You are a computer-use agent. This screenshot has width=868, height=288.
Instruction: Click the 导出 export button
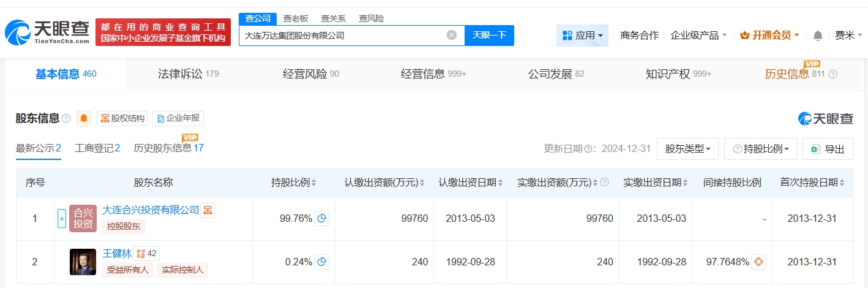pos(828,149)
